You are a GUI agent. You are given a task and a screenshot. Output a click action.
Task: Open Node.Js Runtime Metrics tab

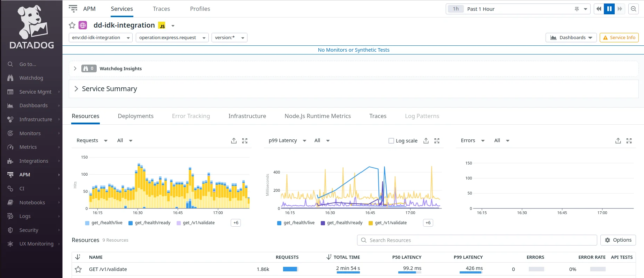tap(318, 116)
